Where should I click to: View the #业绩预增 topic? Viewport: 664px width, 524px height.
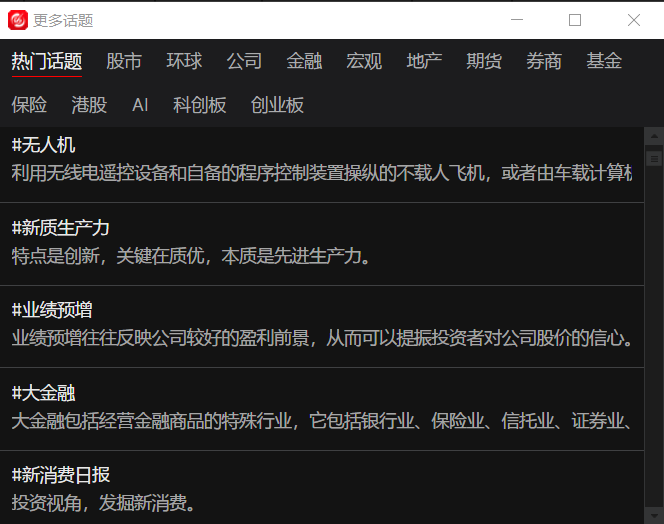pos(52,311)
